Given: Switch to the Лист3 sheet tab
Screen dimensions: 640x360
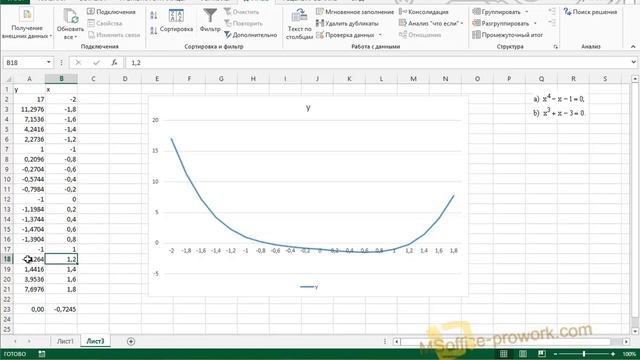Looking at the screenshot, I should point(95,341).
